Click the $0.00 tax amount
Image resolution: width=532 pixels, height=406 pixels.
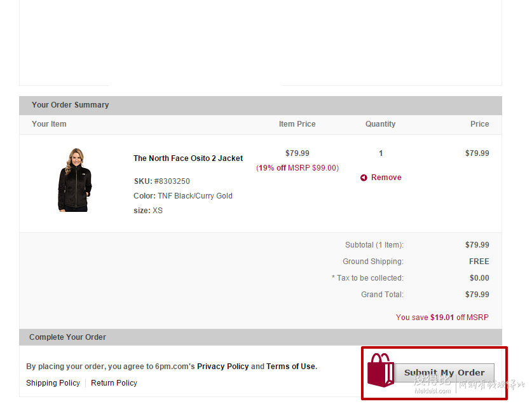click(x=479, y=278)
